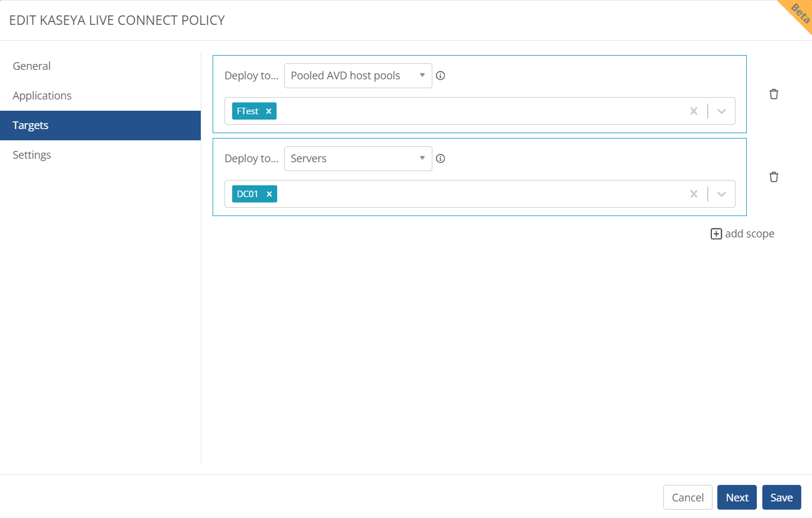812x518 pixels.
Task: Expand the host pool list chevron near FTest
Action: [x=721, y=111]
